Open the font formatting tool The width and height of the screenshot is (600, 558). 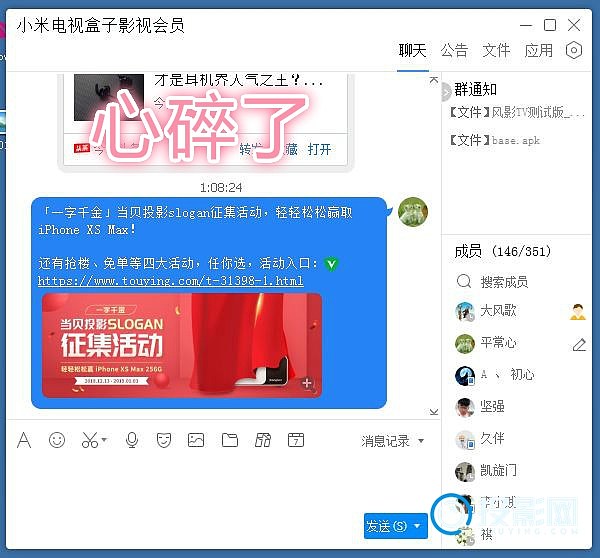(24, 440)
